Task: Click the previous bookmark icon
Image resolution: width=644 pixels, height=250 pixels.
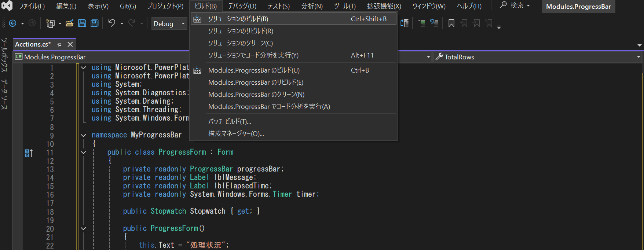Action: 464,23
